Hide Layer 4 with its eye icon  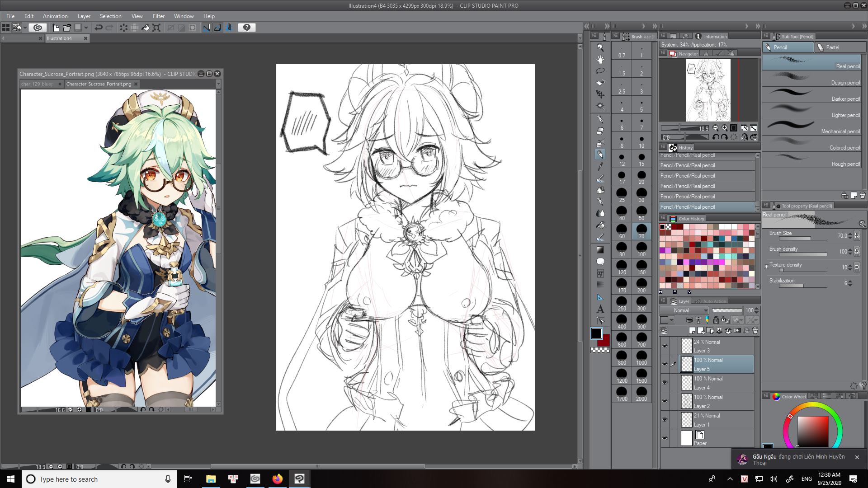pyautogui.click(x=665, y=383)
